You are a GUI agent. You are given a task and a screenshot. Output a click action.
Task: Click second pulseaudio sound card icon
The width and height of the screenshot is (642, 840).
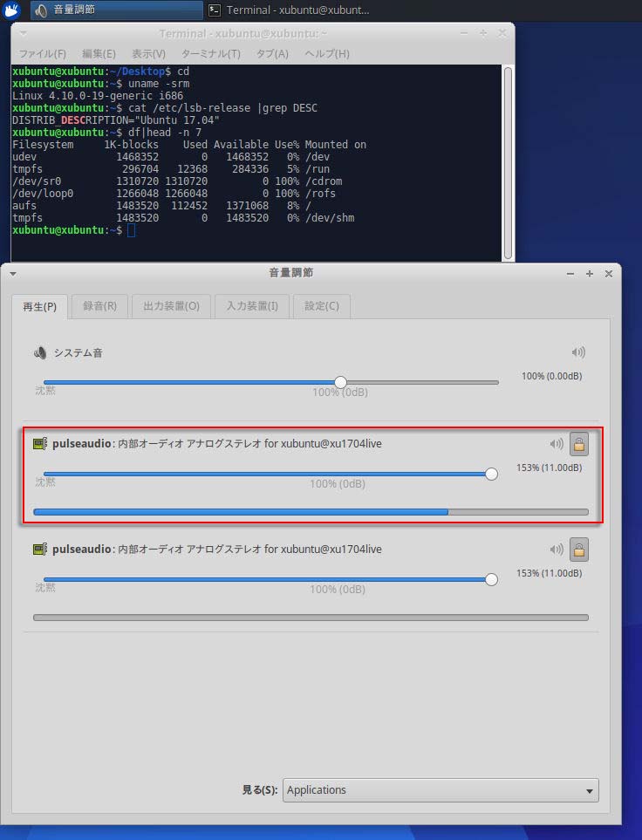pyautogui.click(x=40, y=550)
